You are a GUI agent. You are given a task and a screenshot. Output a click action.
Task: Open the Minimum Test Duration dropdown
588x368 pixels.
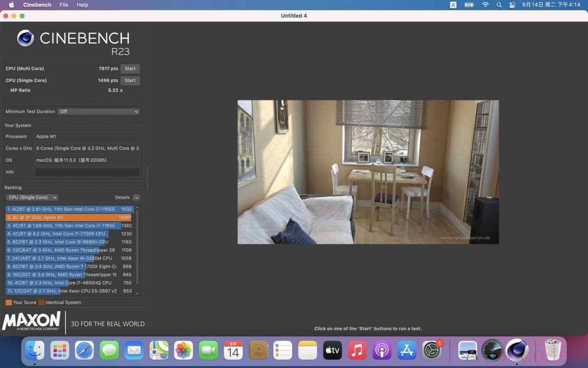99,112
